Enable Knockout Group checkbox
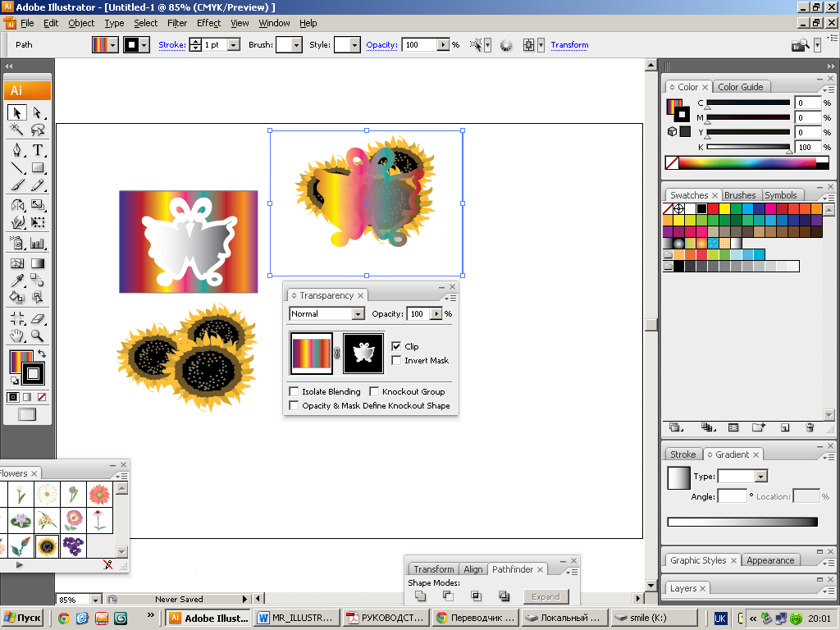 coord(374,391)
